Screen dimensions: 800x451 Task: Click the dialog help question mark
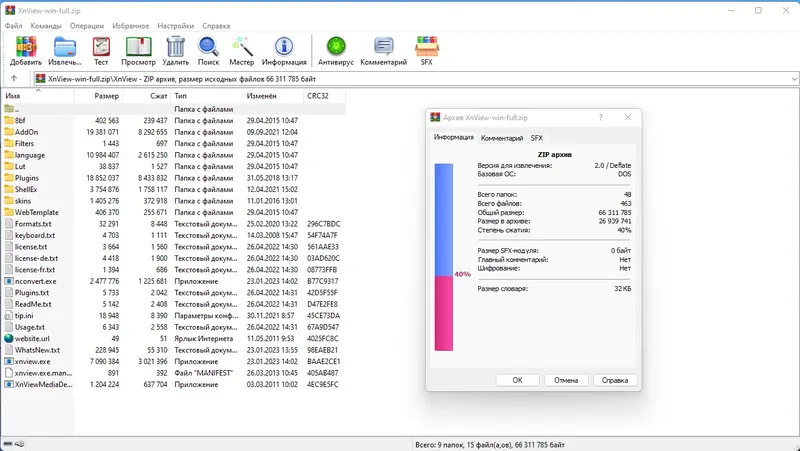601,117
